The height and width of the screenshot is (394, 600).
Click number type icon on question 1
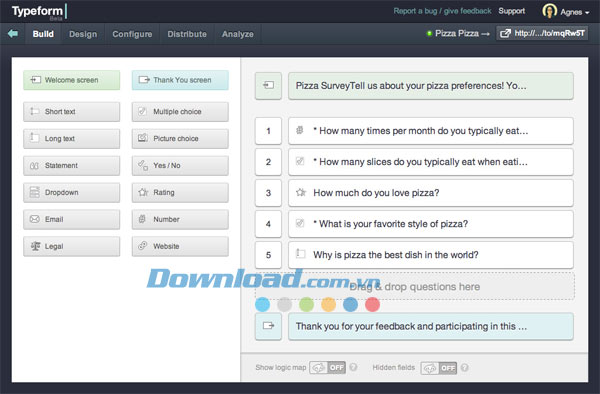(300, 130)
